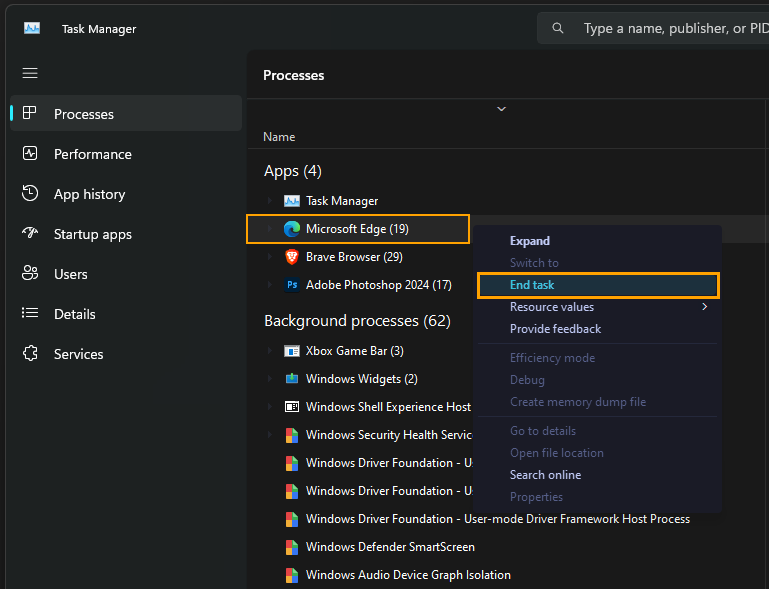Open the Services page
This screenshot has height=589, width=769.
[126, 354]
